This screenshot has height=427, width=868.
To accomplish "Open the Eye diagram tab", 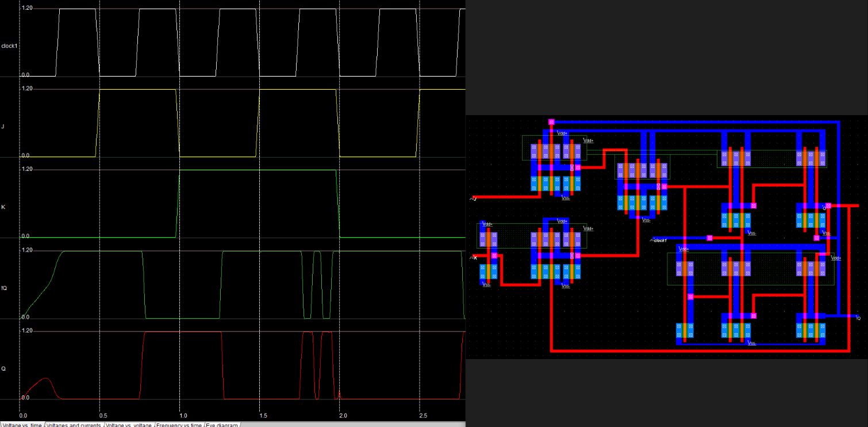I will tap(222, 425).
